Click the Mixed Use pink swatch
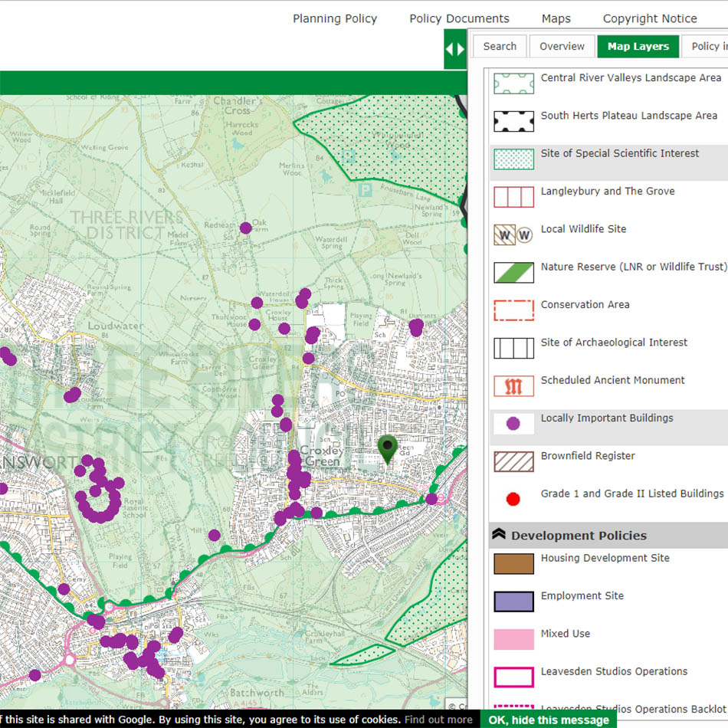Screen dimensions: 728x728 pyautogui.click(x=513, y=640)
